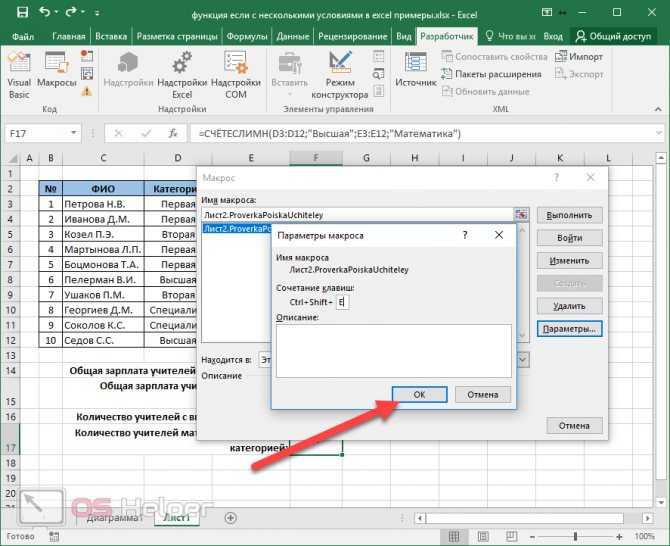
Task: Click View Code icon in controls group
Action: (x=379, y=73)
